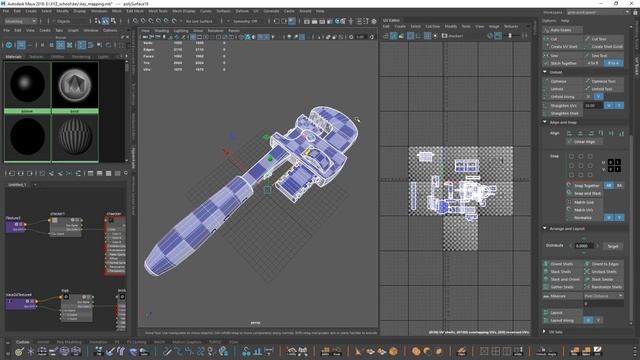
Task: Expand the UV Sets section
Action: [545, 332]
